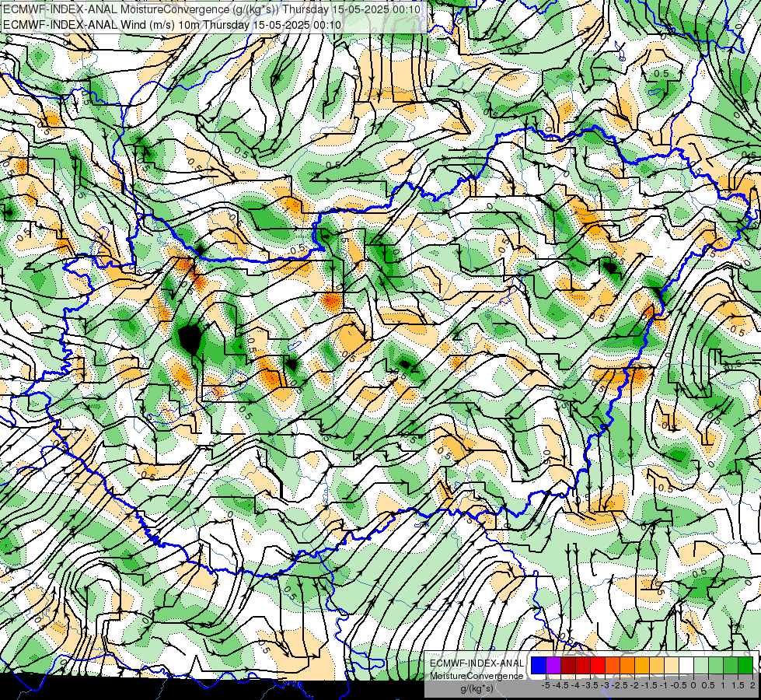
Task: Click the green swatch between 0.5 and 1
Action: pyautogui.click(x=716, y=665)
